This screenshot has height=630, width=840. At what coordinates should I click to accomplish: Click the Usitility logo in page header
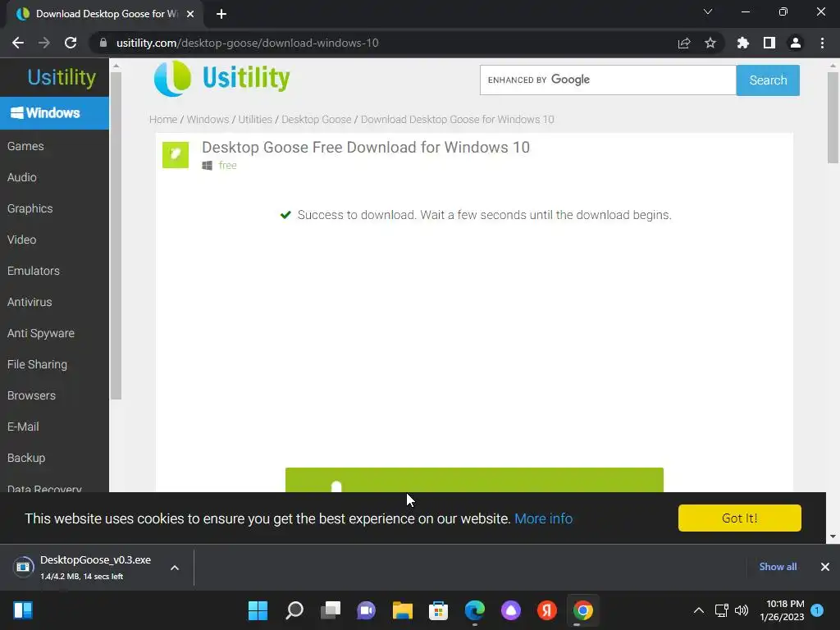pyautogui.click(x=221, y=78)
